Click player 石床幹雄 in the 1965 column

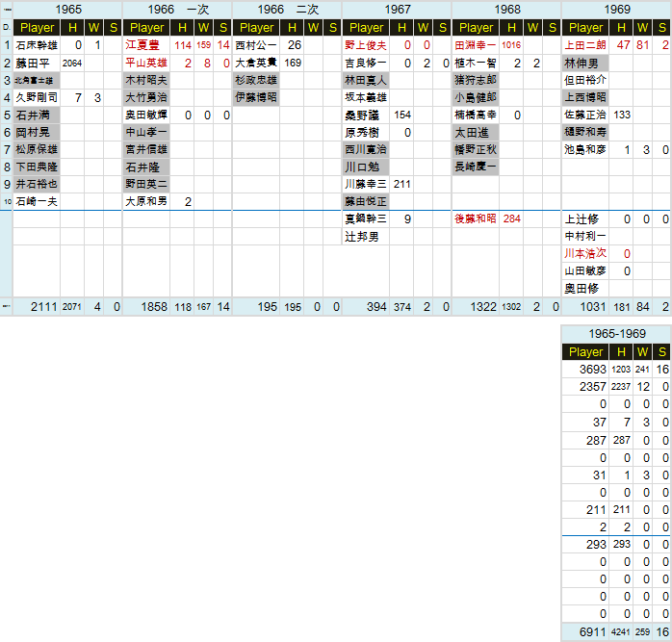[x=37, y=45]
